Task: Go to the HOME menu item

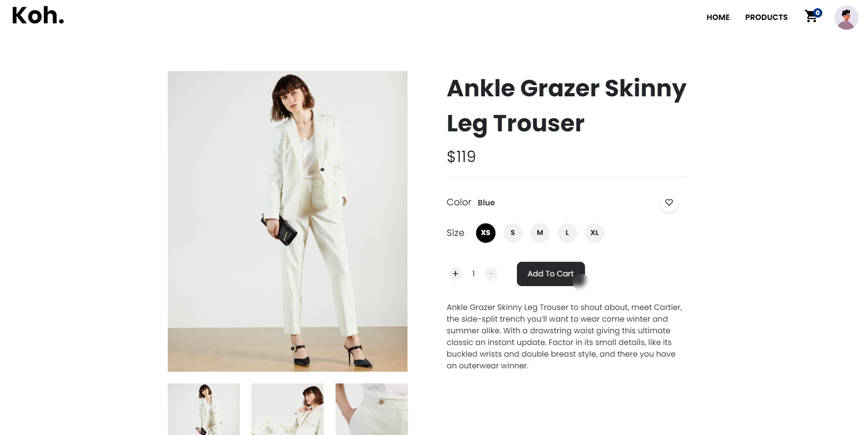Action: [718, 17]
